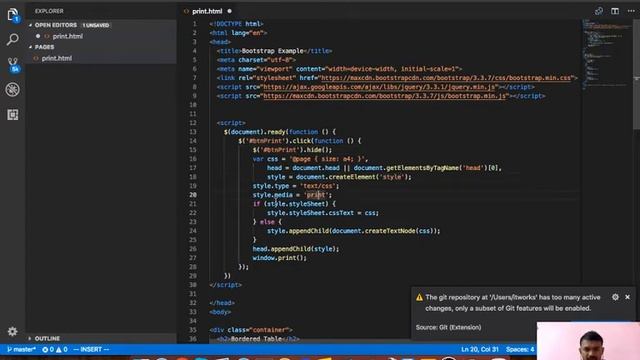Viewport: 640px width, 360px height.
Task: Click the style.type = 'text/css' line
Action: (x=296, y=186)
